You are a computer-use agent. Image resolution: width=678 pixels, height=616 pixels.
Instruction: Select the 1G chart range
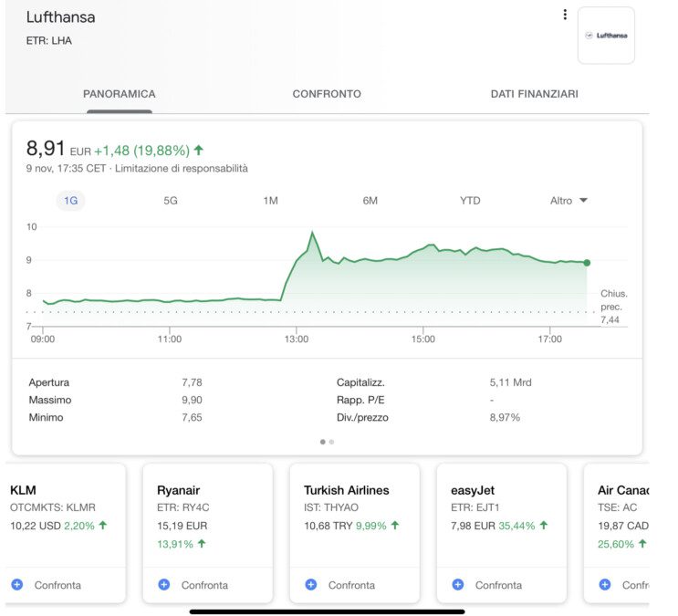pyautogui.click(x=71, y=201)
